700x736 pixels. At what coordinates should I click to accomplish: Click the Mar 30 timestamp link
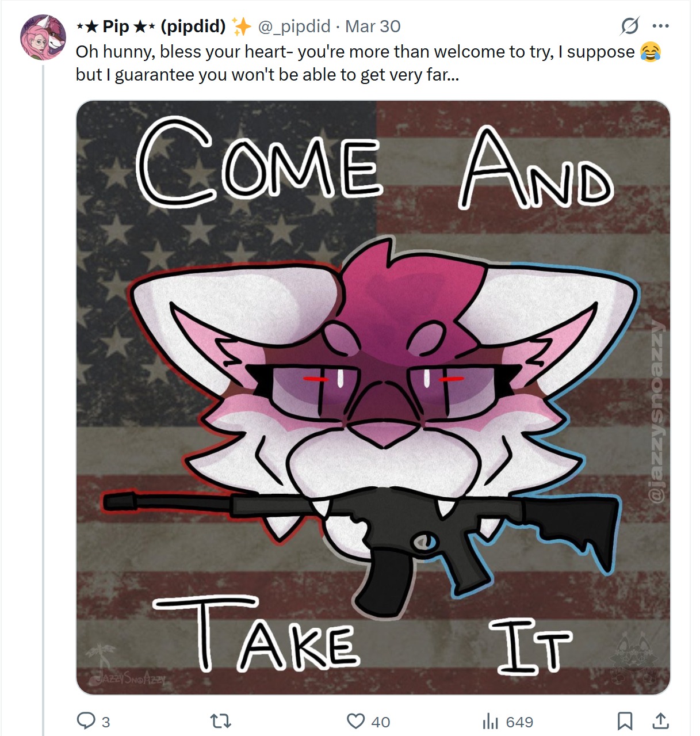tap(373, 26)
